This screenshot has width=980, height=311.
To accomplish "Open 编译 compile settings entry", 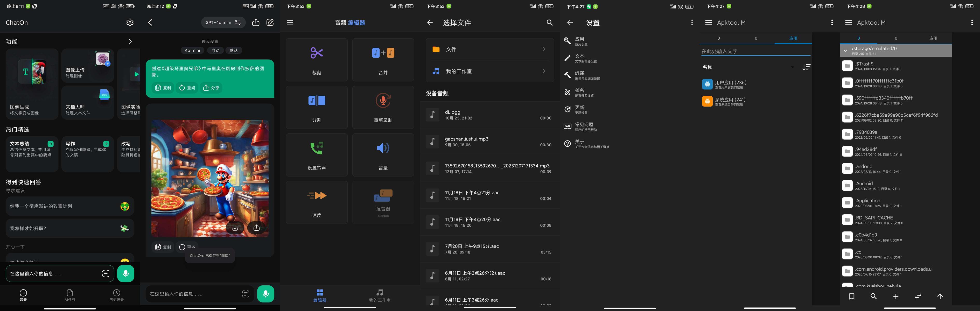I will (630, 75).
